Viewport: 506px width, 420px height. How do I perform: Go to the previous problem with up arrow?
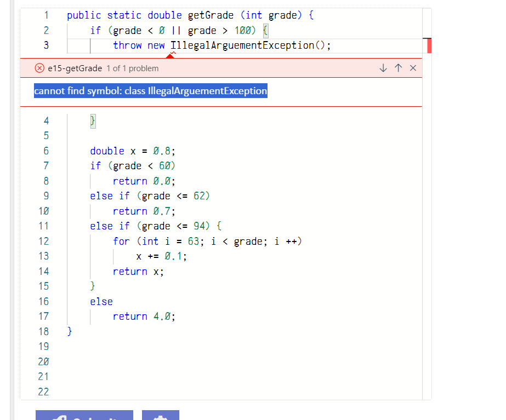click(398, 68)
